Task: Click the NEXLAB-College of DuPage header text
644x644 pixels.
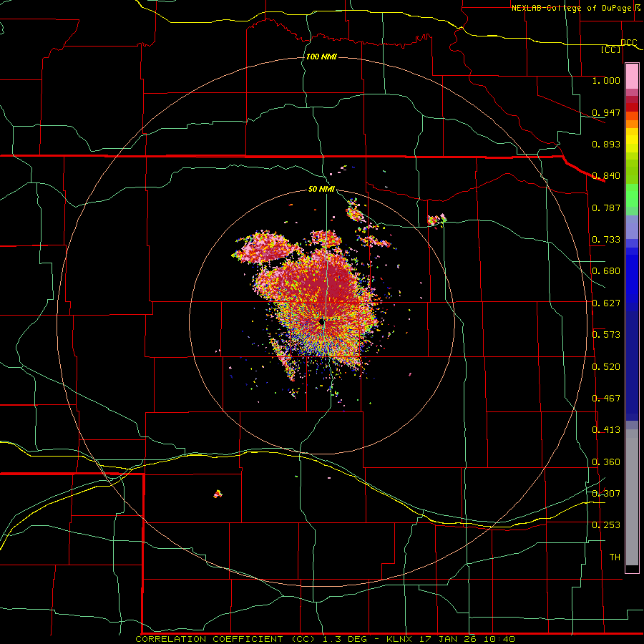Action: [x=573, y=8]
